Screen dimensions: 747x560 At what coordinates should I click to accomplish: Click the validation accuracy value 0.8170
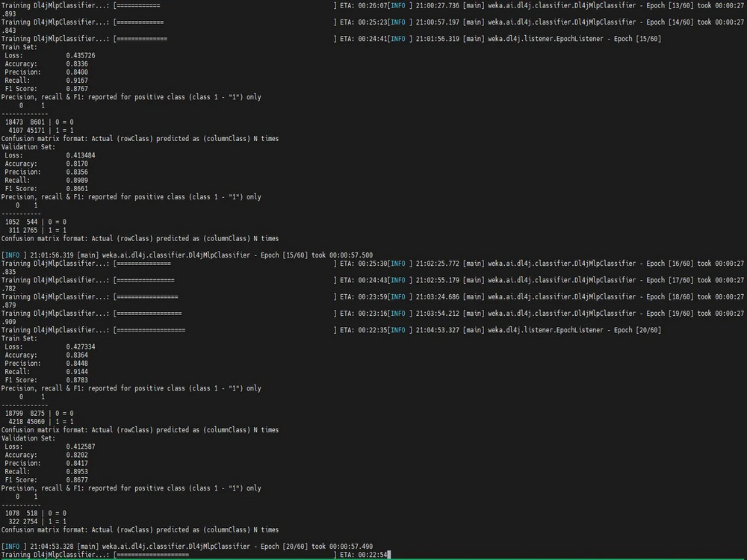(77, 164)
